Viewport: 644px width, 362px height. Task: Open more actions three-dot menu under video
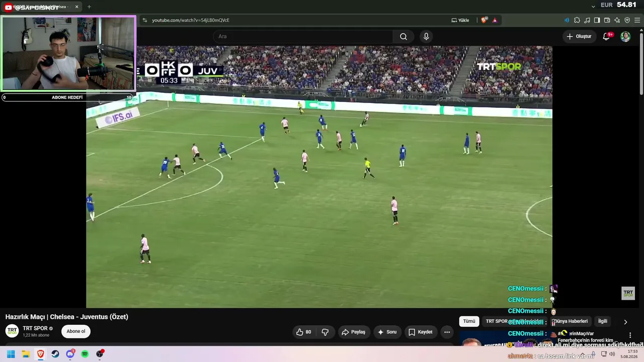pyautogui.click(x=447, y=332)
